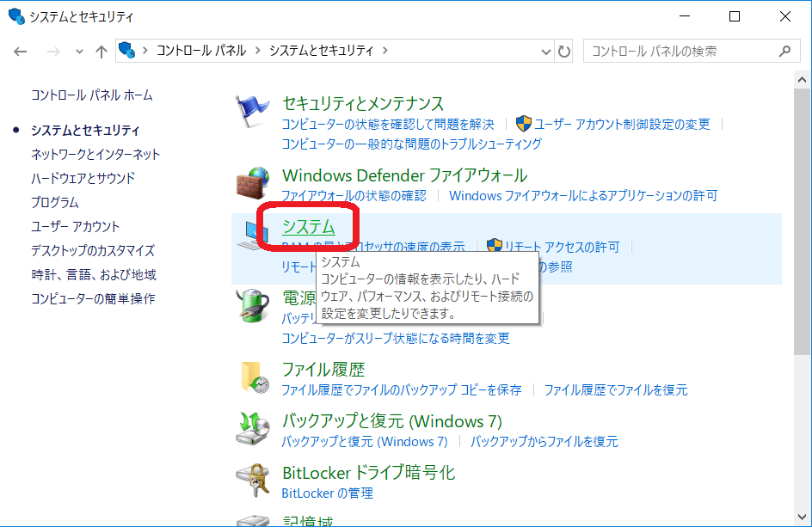Click the Control Panel icon in address bar
The image size is (812, 527).
pos(127,50)
